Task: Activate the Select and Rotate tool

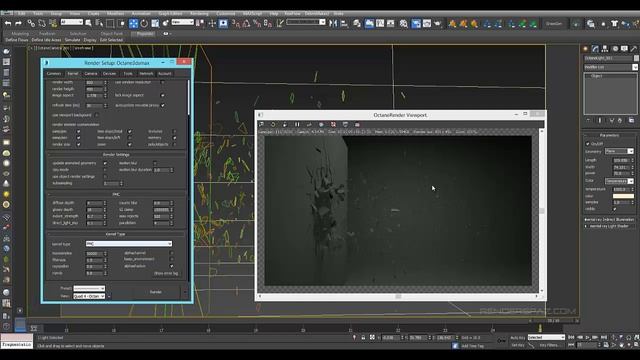Action: click(144, 23)
